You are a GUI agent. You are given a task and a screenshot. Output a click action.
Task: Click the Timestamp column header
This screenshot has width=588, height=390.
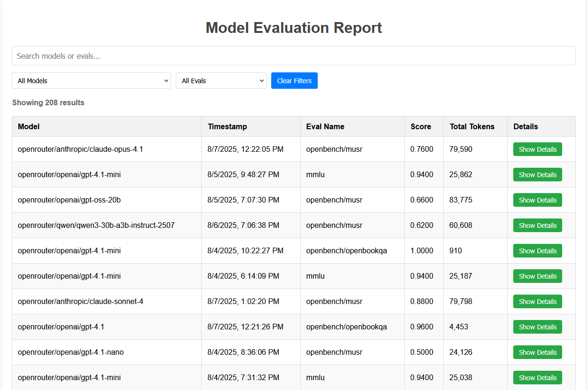coord(227,126)
